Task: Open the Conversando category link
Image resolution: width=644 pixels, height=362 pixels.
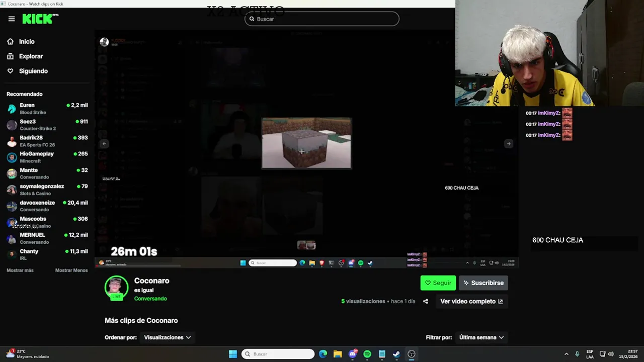Action: click(x=150, y=299)
